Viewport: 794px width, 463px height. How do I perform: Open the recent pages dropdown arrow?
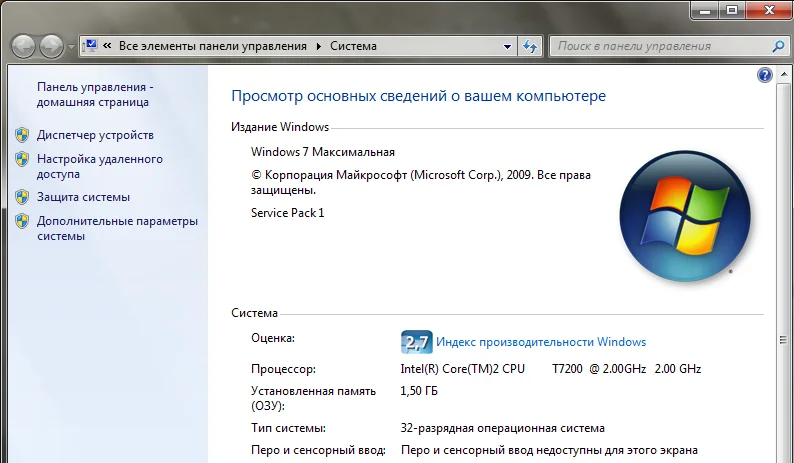pos(71,47)
